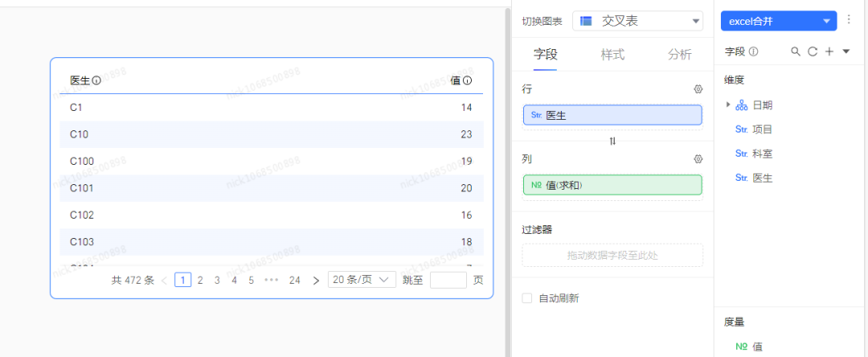Click the value 18 cell
Viewport: 868px width, 357px height.
point(466,242)
